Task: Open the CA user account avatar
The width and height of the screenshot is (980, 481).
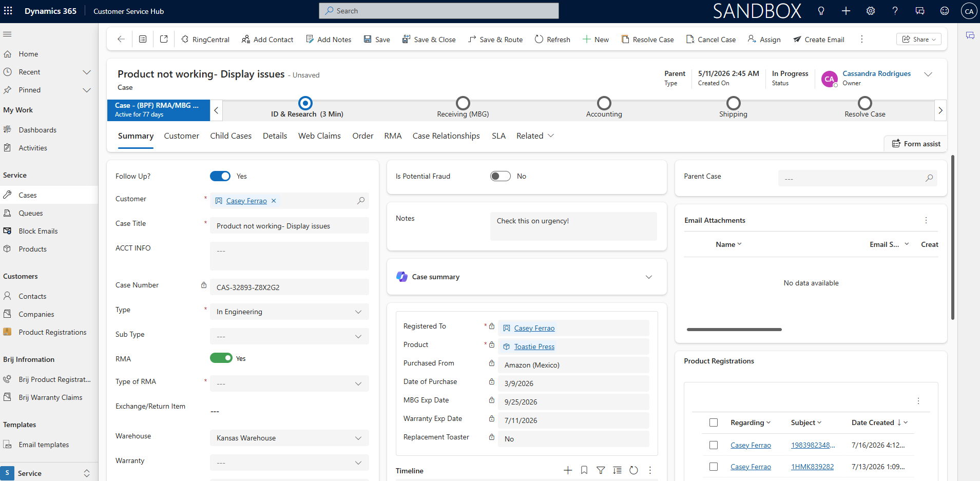Action: pyautogui.click(x=969, y=11)
